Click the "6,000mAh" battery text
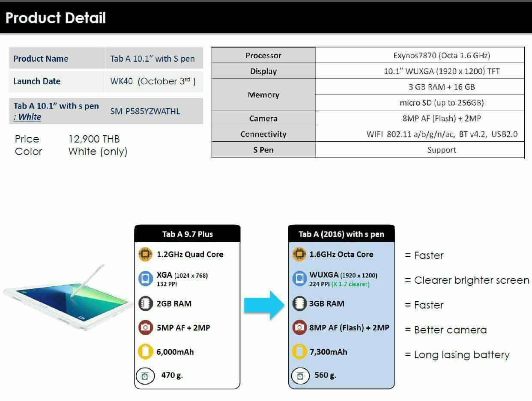This screenshot has height=401, width=532. (175, 352)
